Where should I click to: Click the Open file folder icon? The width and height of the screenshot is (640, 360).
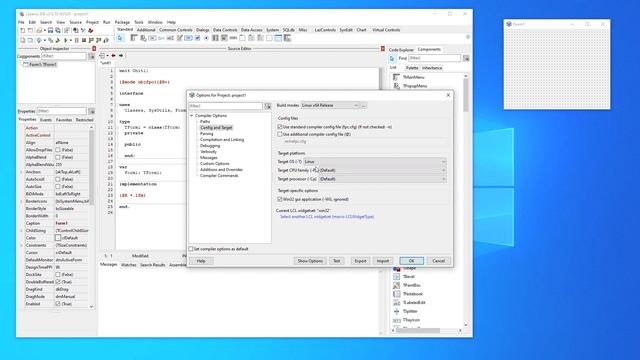[39, 30]
